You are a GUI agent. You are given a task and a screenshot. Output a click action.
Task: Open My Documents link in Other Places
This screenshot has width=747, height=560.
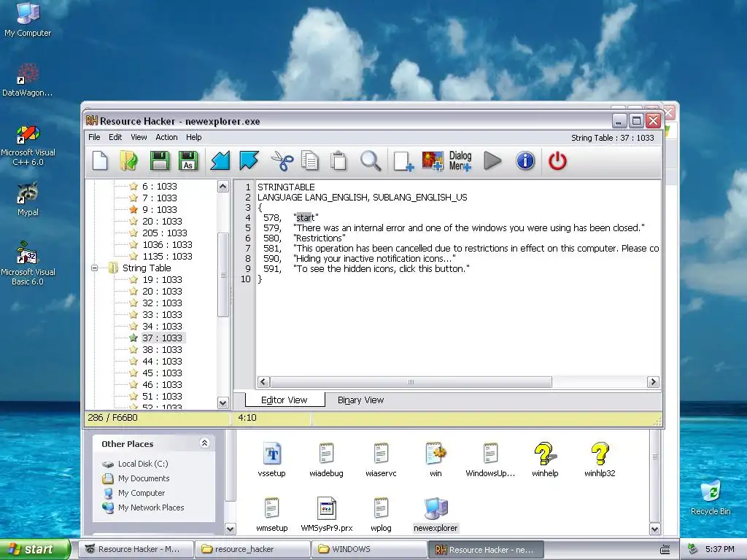144,478
